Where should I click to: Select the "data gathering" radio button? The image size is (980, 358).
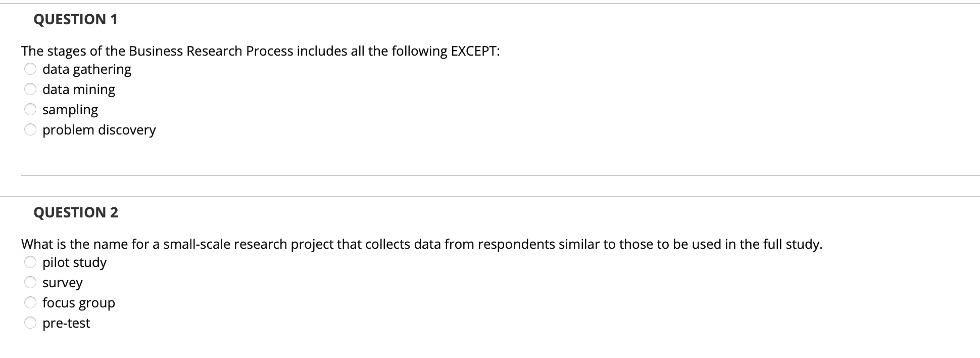click(x=30, y=68)
